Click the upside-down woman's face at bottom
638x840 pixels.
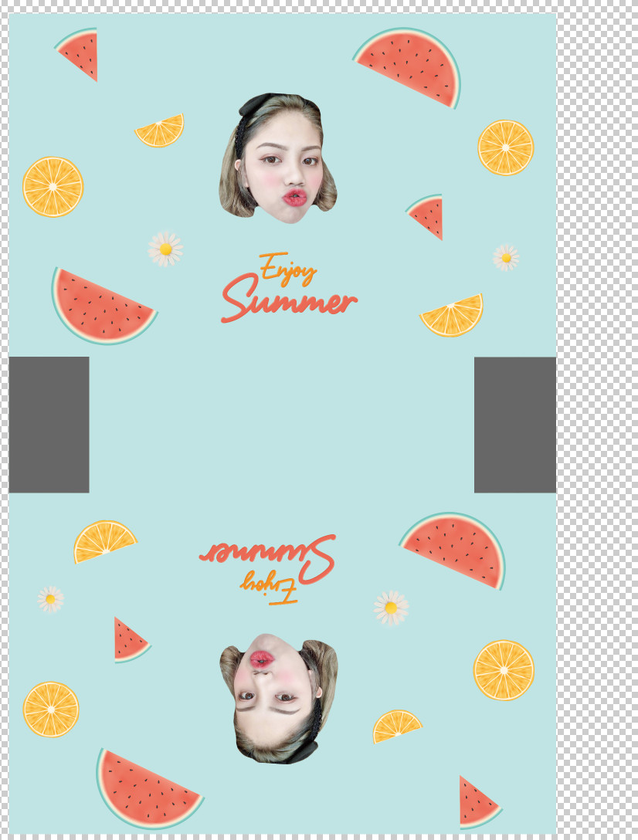278,699
